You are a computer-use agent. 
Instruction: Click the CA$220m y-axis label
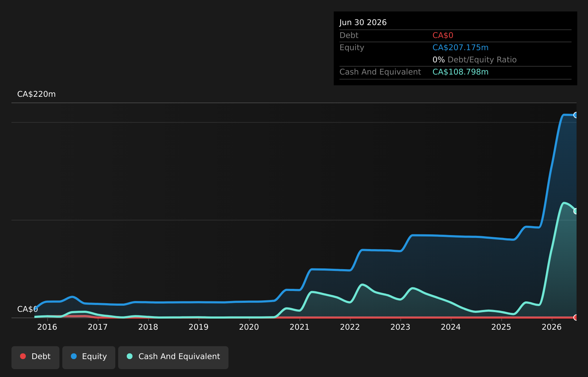pos(37,94)
